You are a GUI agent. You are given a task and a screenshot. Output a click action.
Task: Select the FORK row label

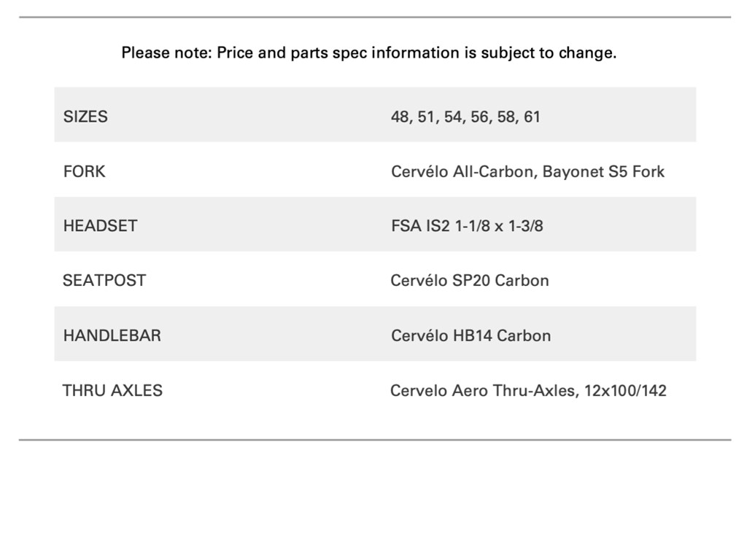pos(84,171)
